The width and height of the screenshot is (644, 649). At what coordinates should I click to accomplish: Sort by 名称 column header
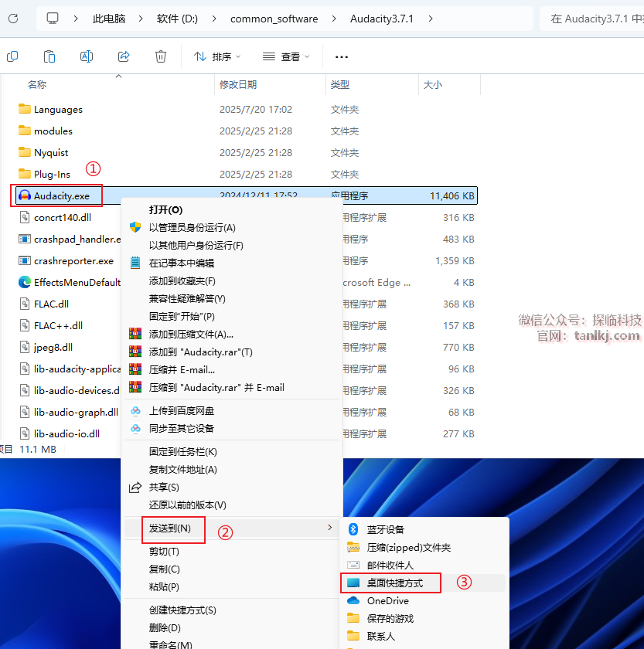tap(37, 84)
